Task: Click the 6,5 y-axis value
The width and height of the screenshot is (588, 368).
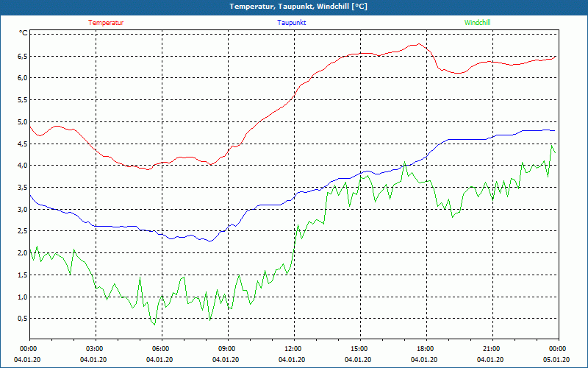Action: pyautogui.click(x=22, y=57)
